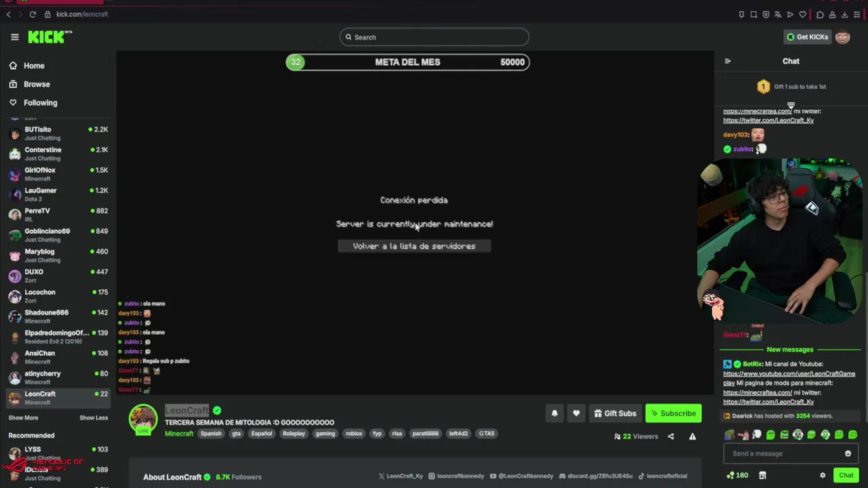868x488 pixels.
Task: Open Conterstine channel in sidebar
Action: click(x=58, y=153)
